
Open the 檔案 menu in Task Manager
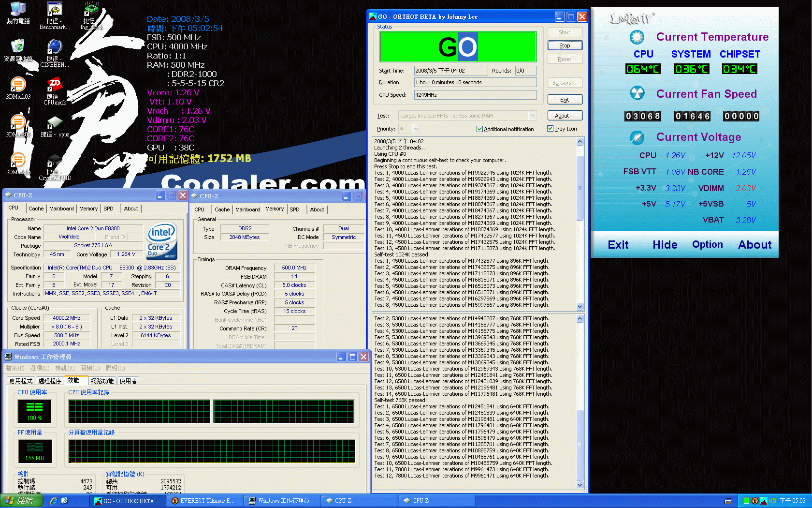pos(14,368)
